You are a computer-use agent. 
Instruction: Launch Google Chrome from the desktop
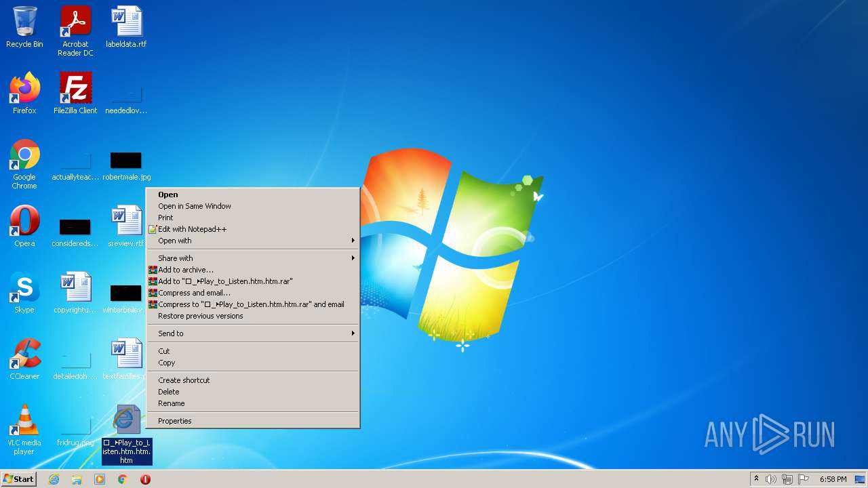[x=24, y=165]
